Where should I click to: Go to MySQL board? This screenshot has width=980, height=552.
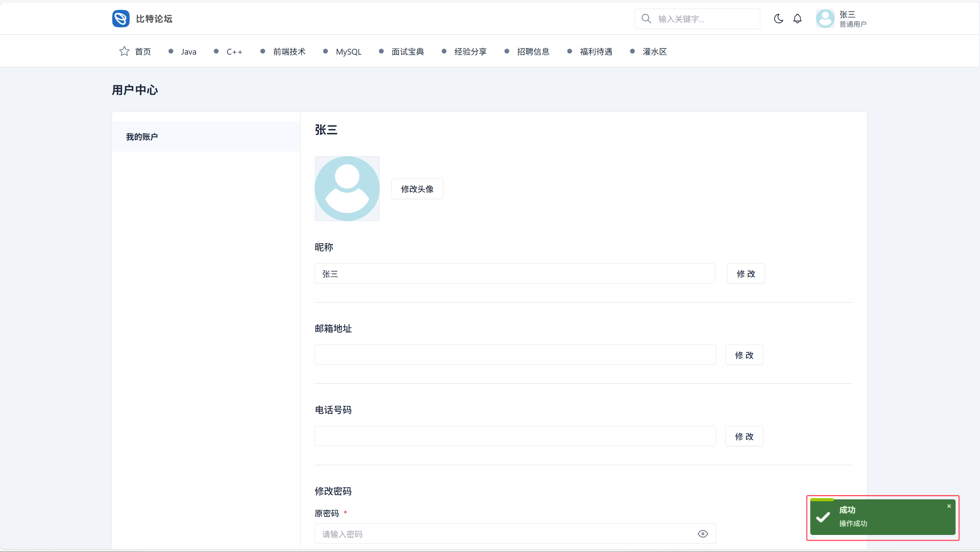(348, 52)
